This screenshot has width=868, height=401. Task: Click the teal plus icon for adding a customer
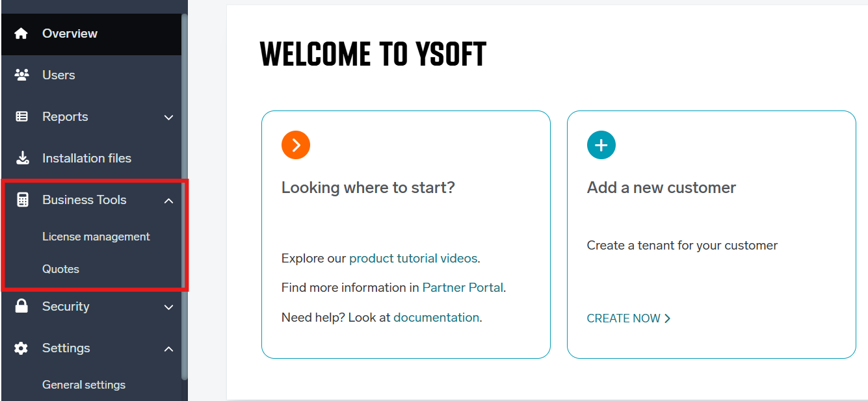(601, 145)
